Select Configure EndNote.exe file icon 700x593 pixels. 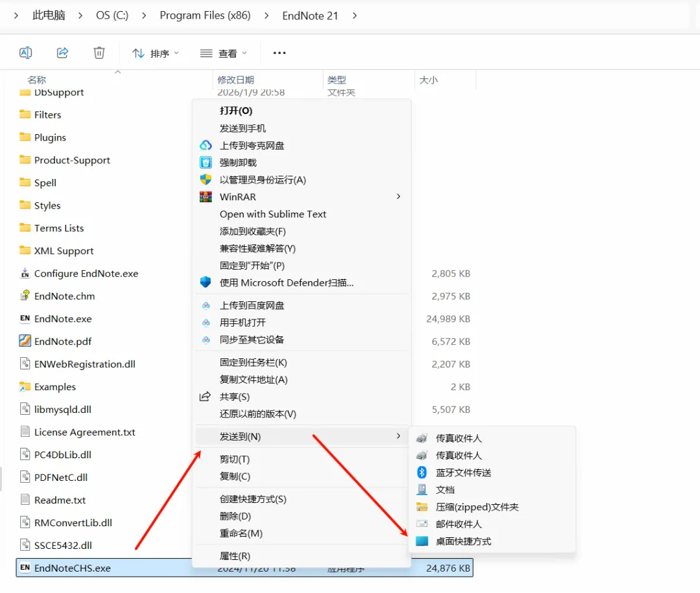pos(25,273)
